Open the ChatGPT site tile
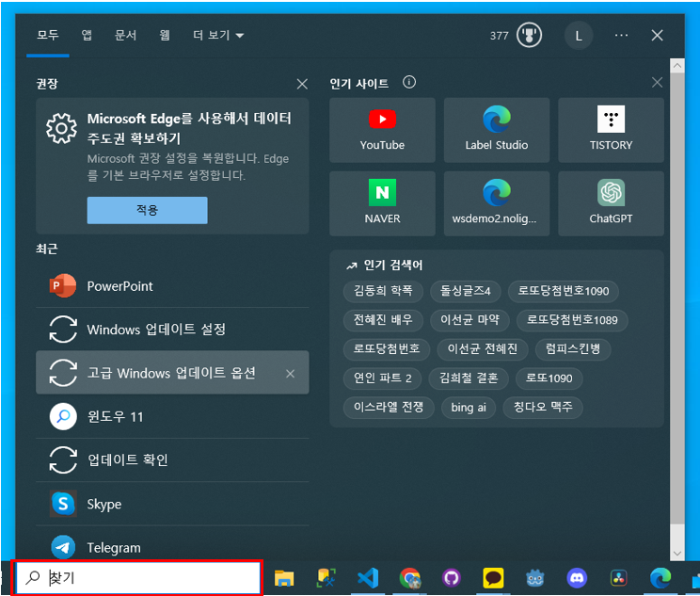 [611, 203]
